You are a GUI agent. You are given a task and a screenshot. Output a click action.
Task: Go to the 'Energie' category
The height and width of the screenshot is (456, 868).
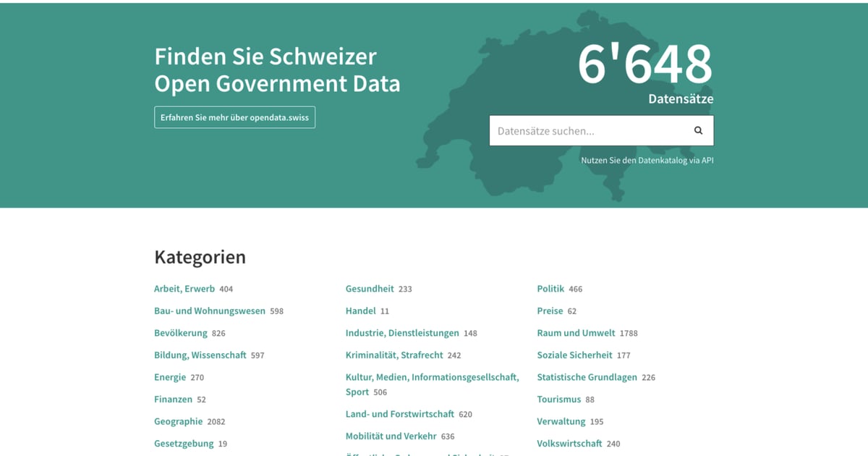[170, 377]
